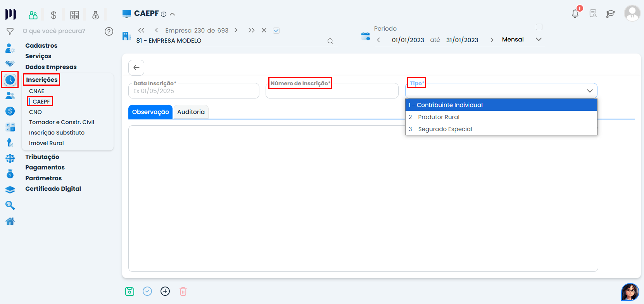This screenshot has height=304, width=644.
Task: Collapse the Inscrições menu section
Action: coord(42,80)
